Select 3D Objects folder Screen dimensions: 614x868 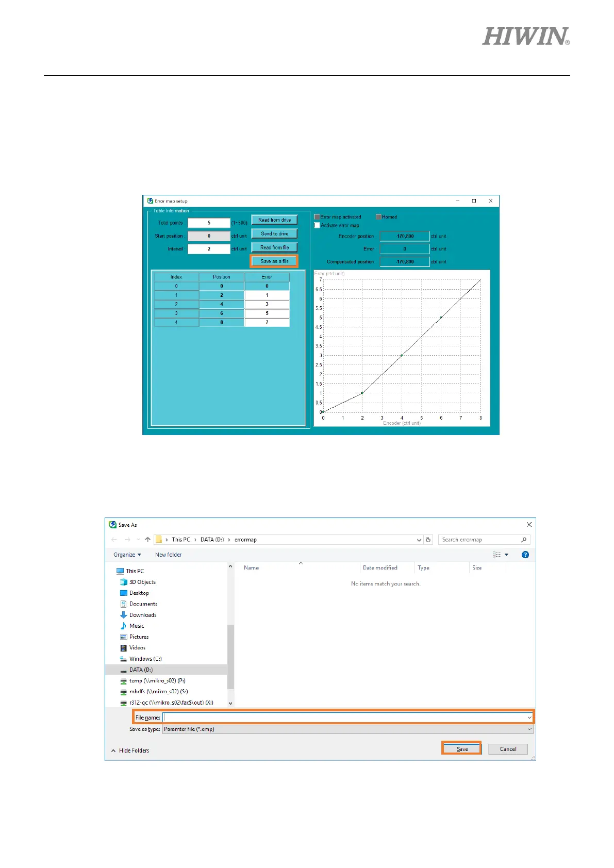click(138, 582)
